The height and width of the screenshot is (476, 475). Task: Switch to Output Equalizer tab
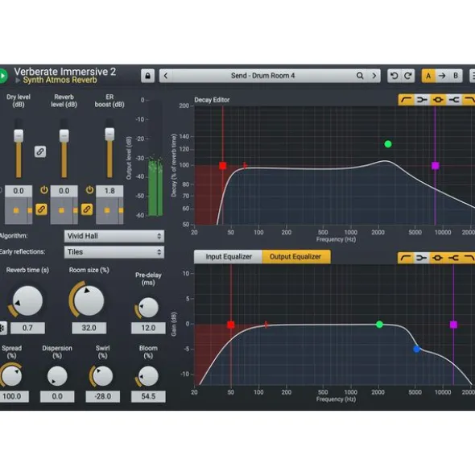tap(295, 257)
